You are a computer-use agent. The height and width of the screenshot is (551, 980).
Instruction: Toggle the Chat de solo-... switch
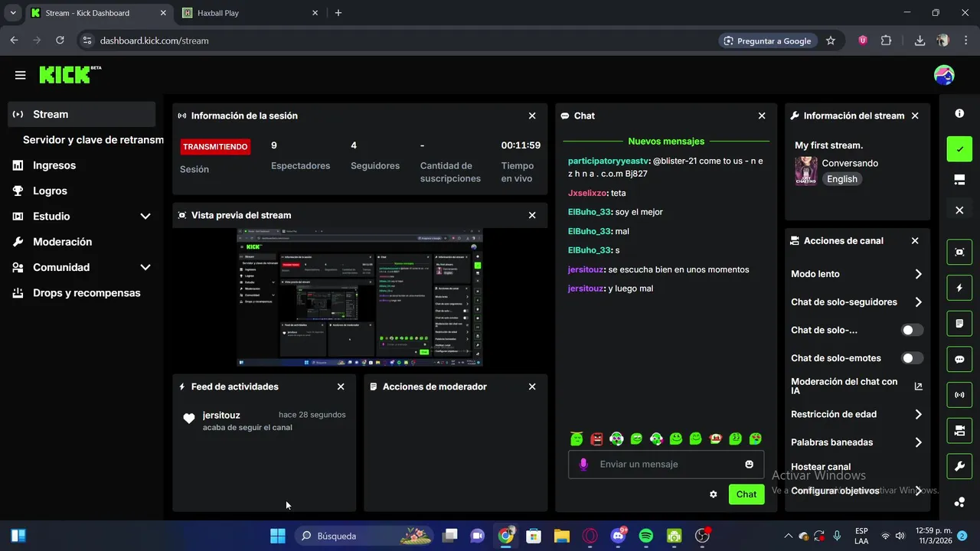[x=912, y=330]
